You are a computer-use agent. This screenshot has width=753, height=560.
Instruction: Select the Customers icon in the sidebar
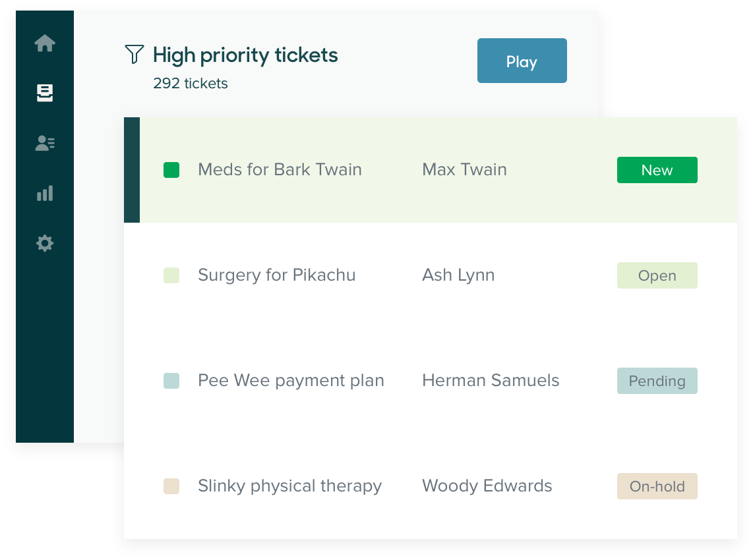point(44,143)
